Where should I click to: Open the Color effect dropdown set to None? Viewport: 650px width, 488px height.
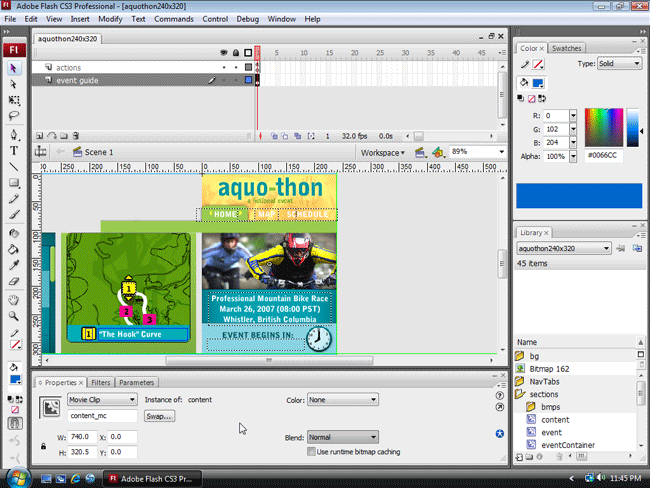pos(342,400)
